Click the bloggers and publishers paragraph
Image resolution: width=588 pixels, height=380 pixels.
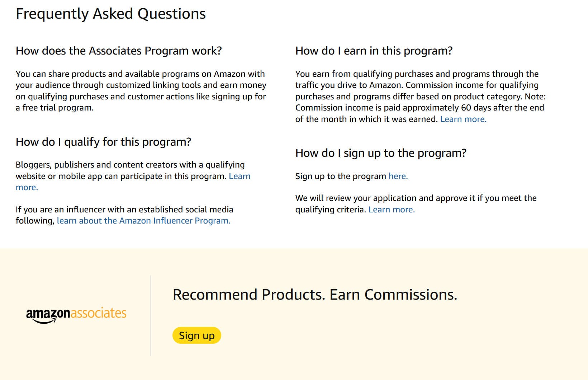pyautogui.click(x=133, y=176)
